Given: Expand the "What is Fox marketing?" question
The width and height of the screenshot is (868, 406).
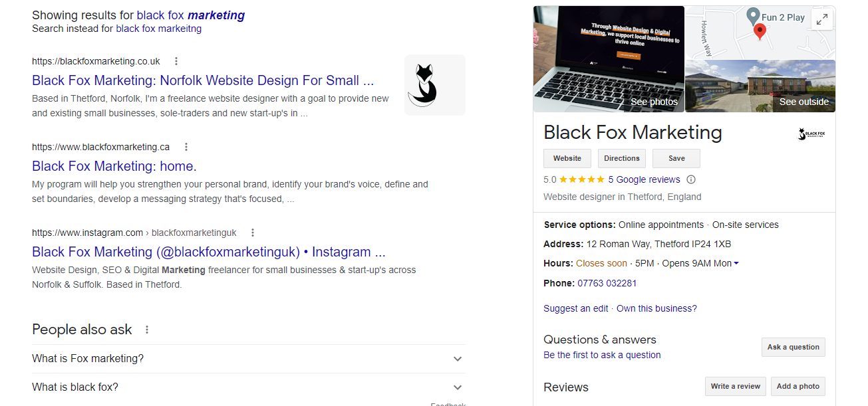Looking at the screenshot, I should point(457,358).
